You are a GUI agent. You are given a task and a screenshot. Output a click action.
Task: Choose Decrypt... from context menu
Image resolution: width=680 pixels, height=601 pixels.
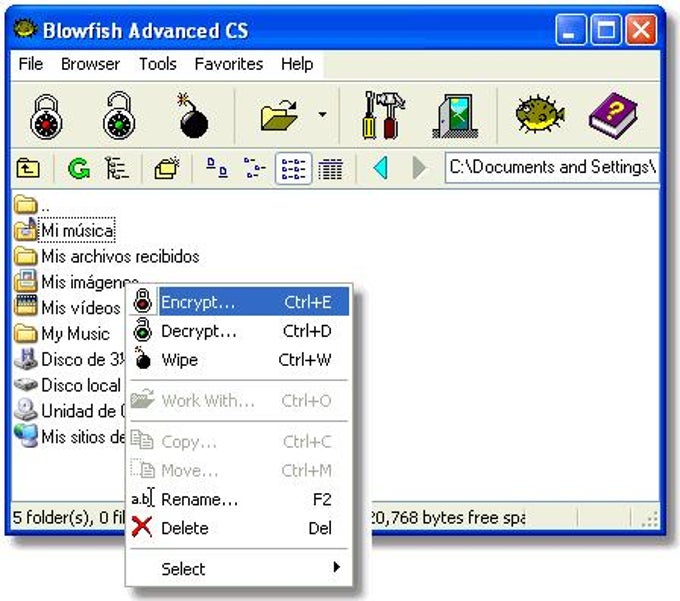tap(239, 331)
